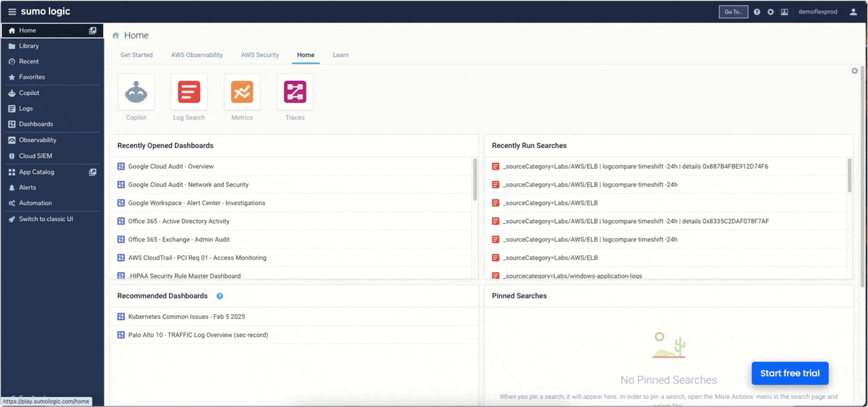Click the help question mark icon
This screenshot has height=407, width=868.
pyautogui.click(x=757, y=12)
